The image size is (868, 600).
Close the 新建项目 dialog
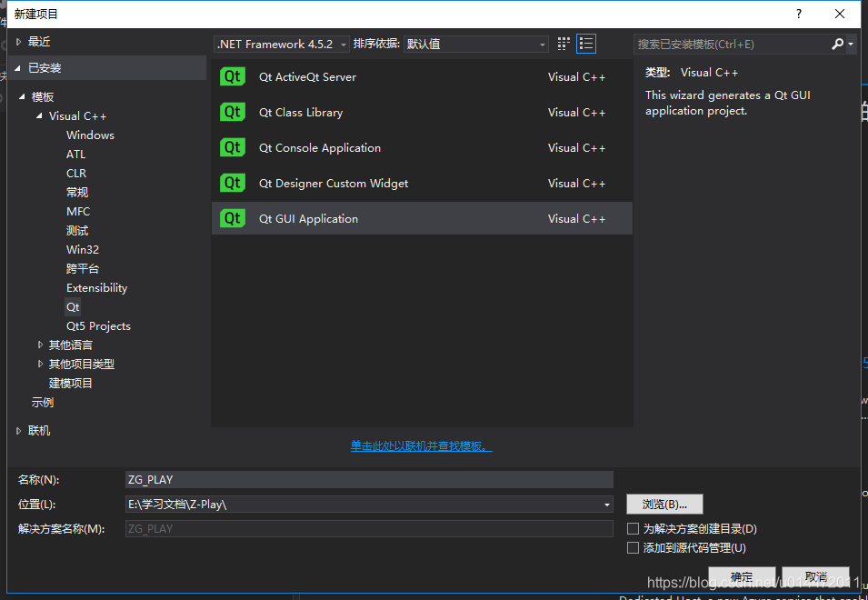(x=840, y=14)
